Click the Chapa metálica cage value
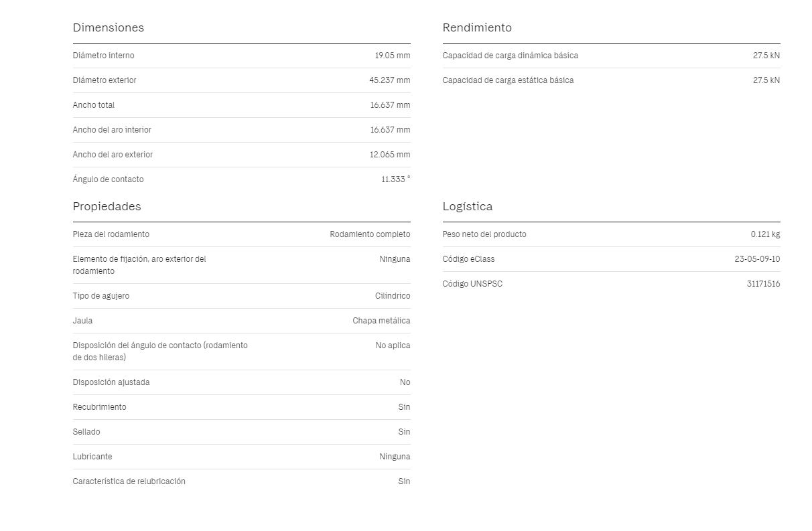Viewport: 812px width, 531px height. (381, 321)
